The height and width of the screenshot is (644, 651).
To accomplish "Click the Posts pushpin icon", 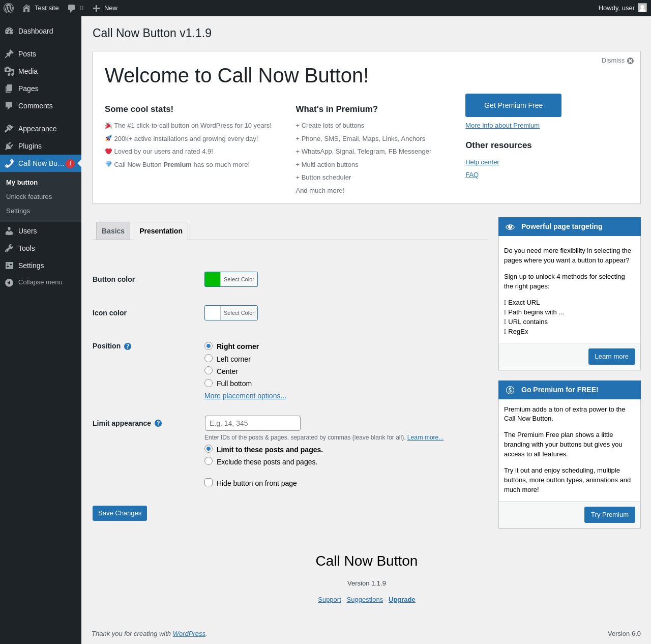I will 9,54.
